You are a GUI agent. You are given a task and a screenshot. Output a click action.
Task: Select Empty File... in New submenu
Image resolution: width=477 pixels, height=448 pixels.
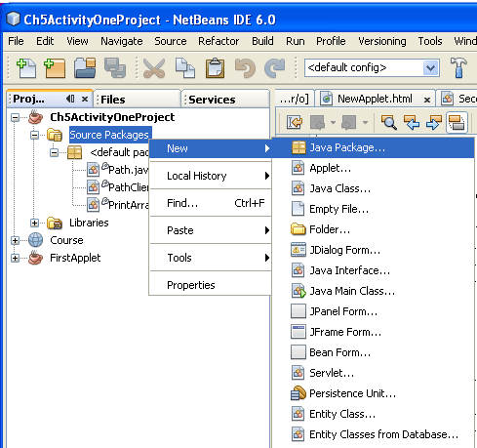374,209
